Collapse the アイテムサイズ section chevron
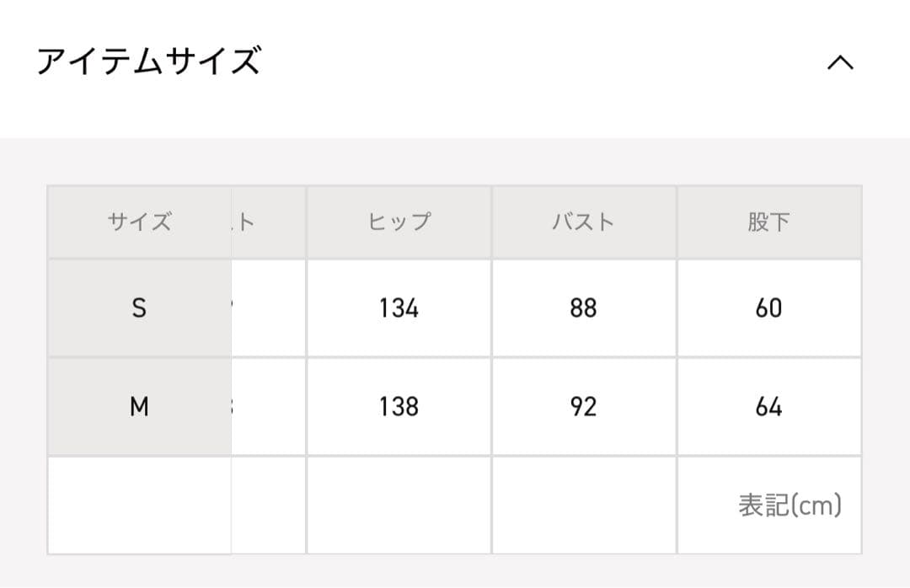Image resolution: width=910 pixels, height=588 pixels. click(840, 63)
